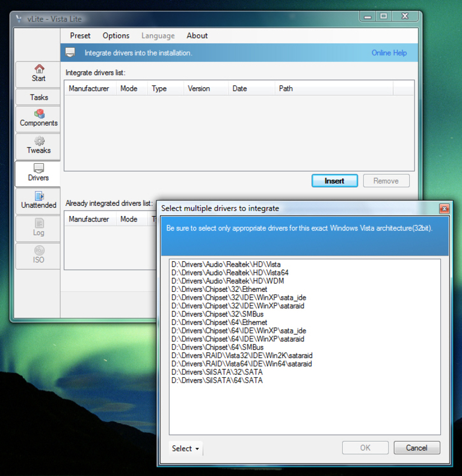Close the Select multiple drivers dialog
Screen dimensions: 462x476
click(444, 209)
